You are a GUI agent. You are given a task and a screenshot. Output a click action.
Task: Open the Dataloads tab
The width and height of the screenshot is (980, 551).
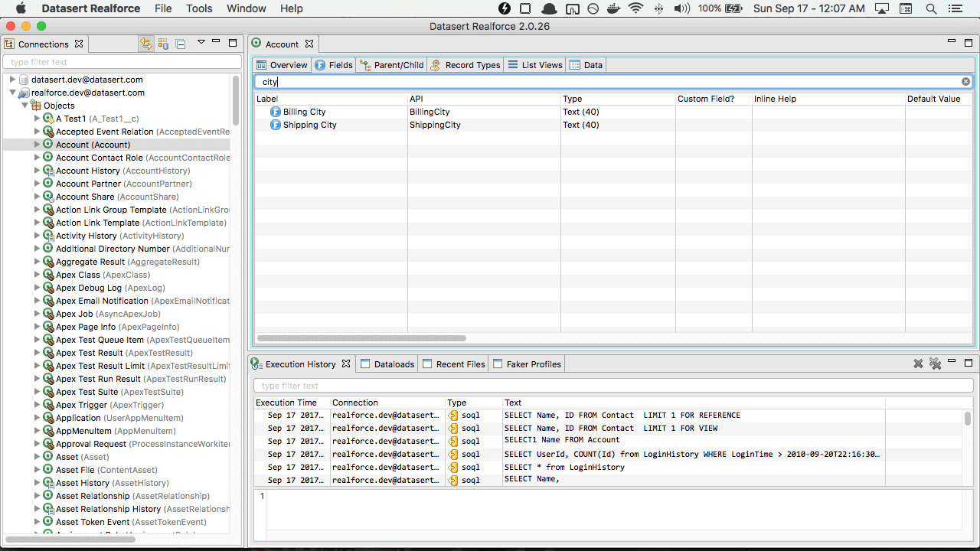point(387,364)
